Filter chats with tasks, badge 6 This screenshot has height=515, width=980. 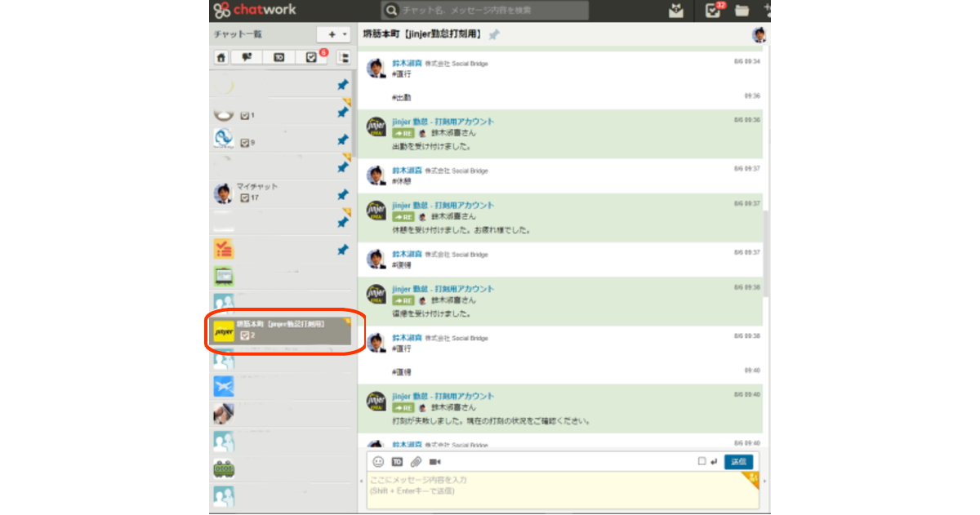[x=311, y=57]
